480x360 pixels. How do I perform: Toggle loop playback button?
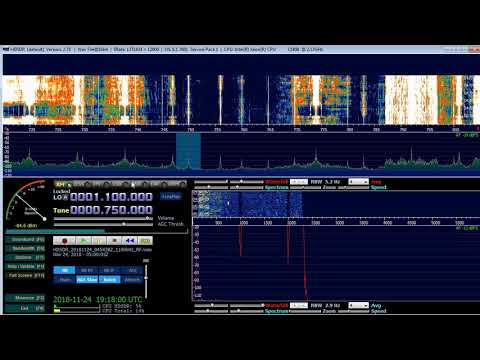(145, 240)
